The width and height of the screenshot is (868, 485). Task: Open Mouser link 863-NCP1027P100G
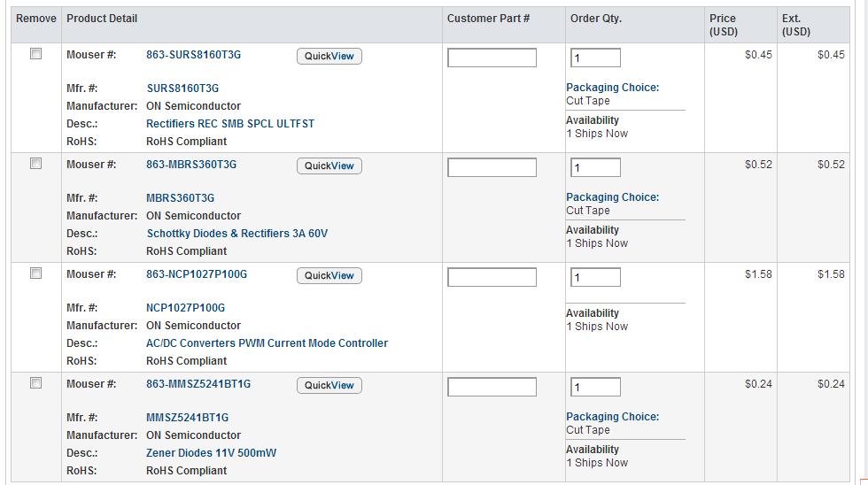pos(197,274)
